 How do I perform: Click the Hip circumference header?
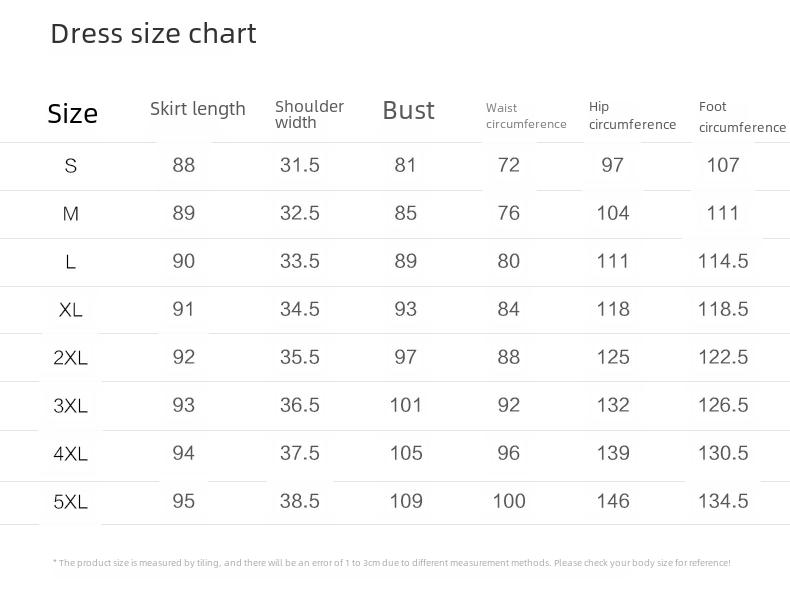point(632,115)
